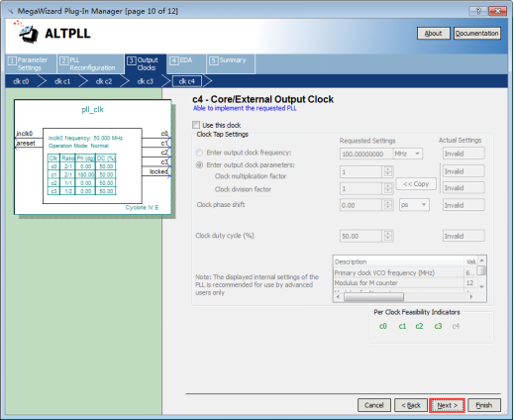The image size is (514, 420).
Task: Click the 'areset' input port label
Action: (26, 143)
